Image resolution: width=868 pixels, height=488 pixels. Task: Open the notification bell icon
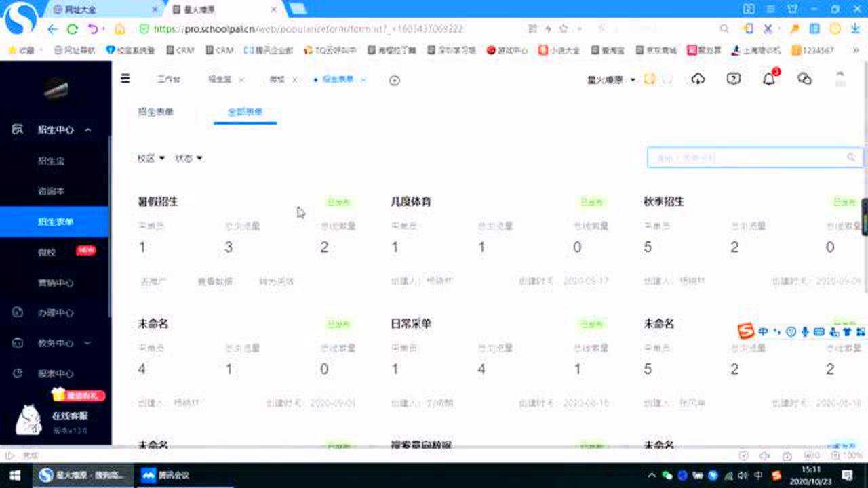coord(768,79)
